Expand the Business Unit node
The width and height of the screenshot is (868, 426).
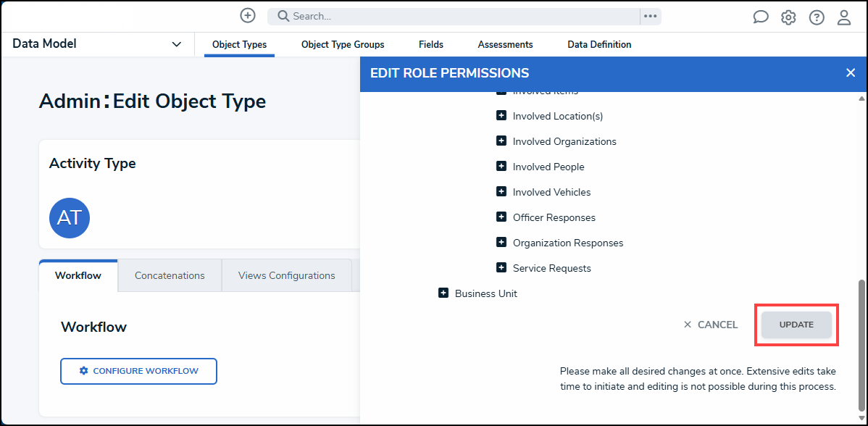click(443, 293)
